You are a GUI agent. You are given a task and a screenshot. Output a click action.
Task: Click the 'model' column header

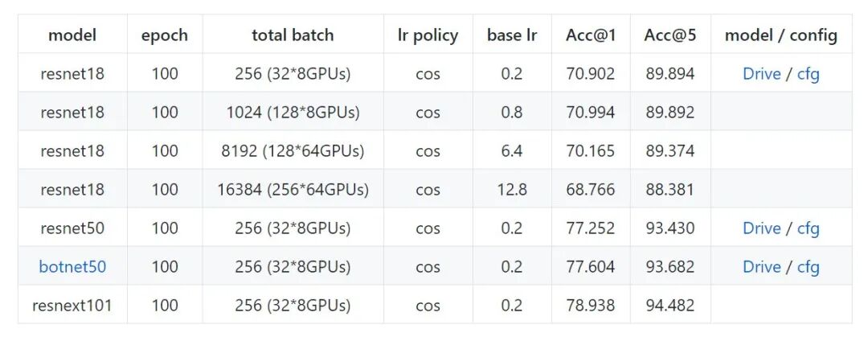pos(72,35)
